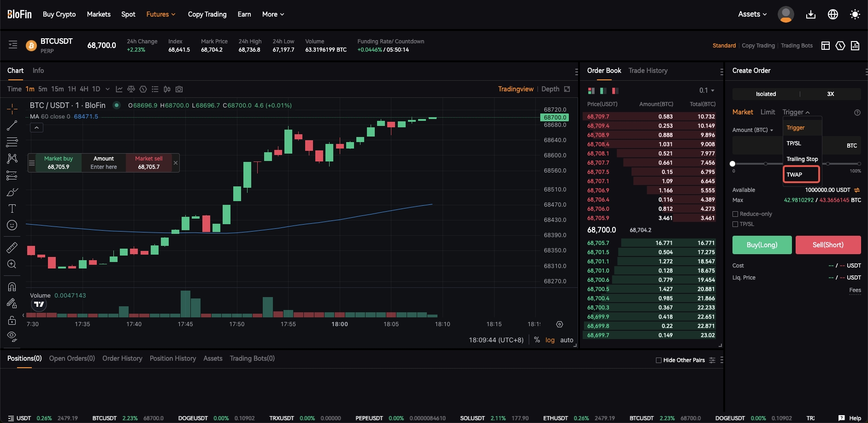Switch to Limit order tab
868x423 pixels.
(768, 112)
